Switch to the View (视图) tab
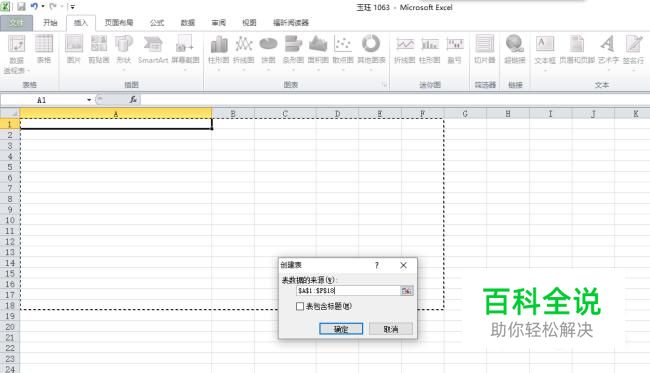This screenshot has height=373, width=650. point(249,22)
